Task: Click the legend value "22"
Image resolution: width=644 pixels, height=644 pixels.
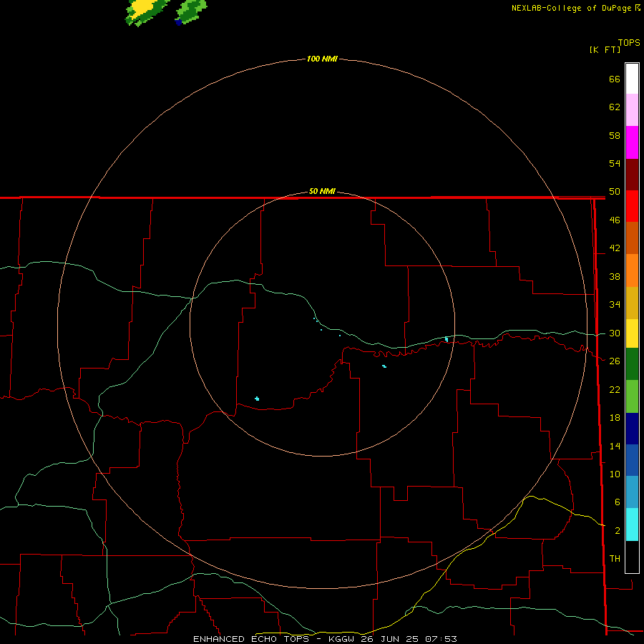Action: tap(615, 390)
